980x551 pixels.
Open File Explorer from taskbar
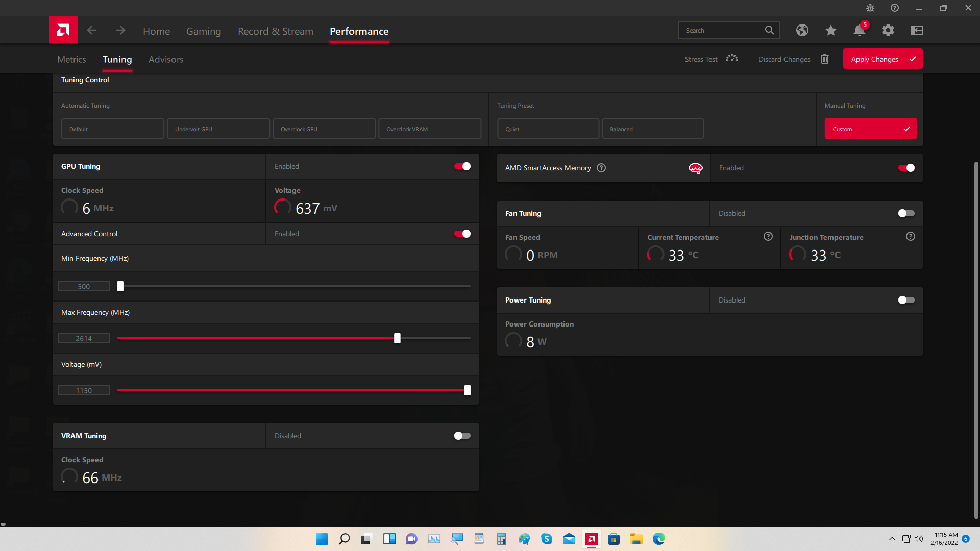pos(636,539)
